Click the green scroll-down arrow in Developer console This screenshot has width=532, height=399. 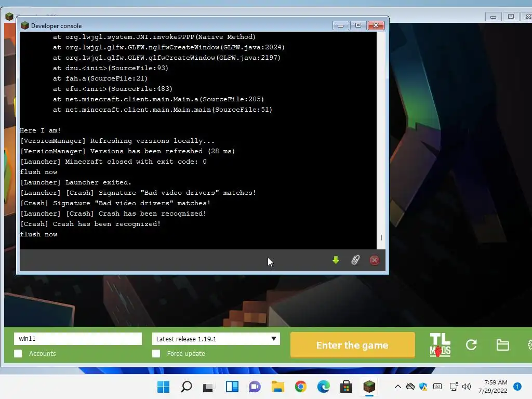[336, 260]
